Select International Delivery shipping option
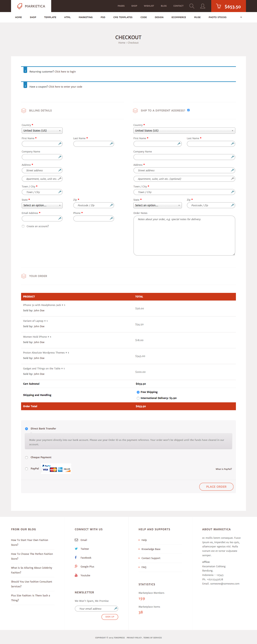 click(138, 398)
